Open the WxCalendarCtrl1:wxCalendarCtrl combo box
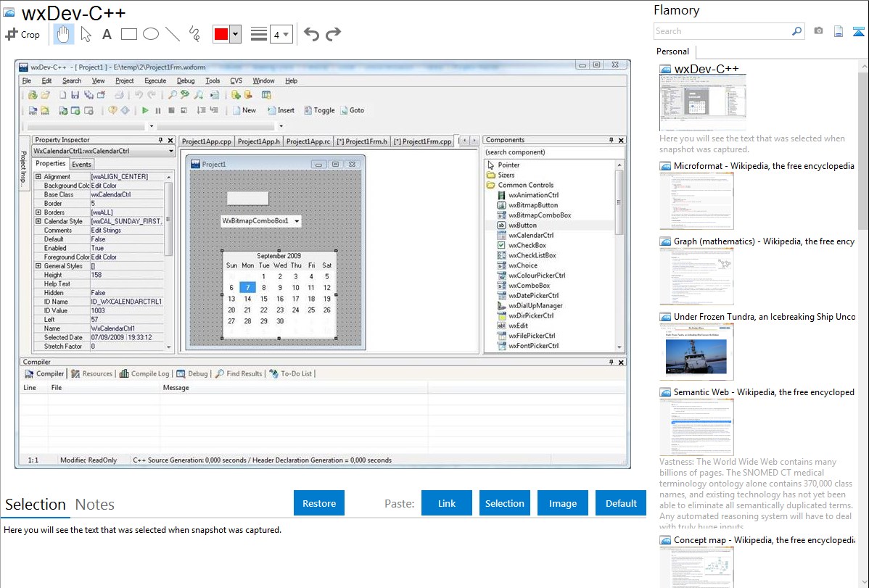The height and width of the screenshot is (588, 869). coord(103,151)
